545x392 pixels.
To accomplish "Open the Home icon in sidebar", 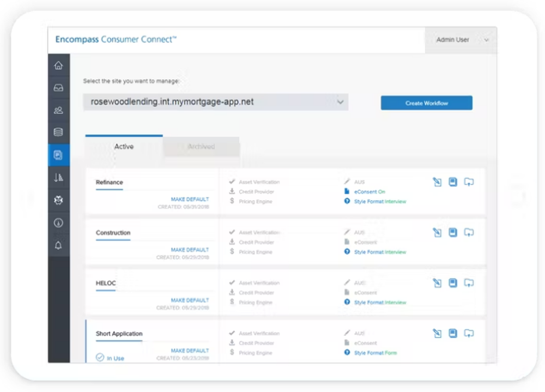I will [x=58, y=65].
